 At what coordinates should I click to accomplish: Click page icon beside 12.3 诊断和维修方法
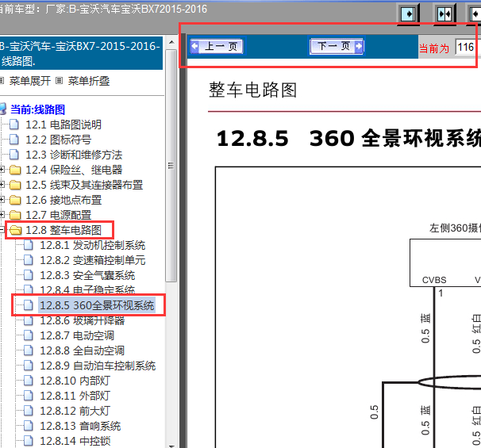coord(14,155)
